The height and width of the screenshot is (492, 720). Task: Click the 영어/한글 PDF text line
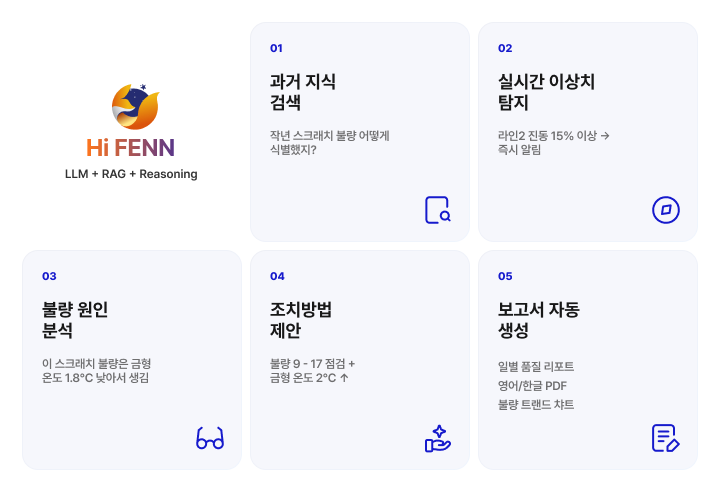click(532, 385)
